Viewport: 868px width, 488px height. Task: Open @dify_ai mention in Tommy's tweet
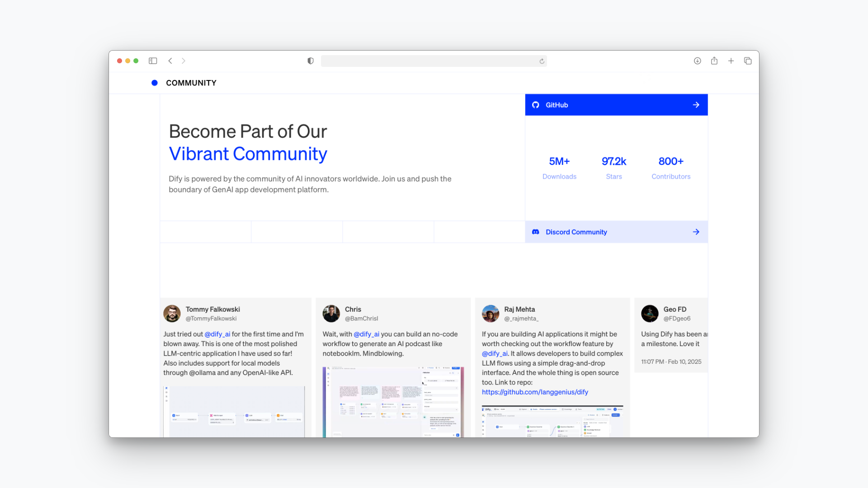217,334
